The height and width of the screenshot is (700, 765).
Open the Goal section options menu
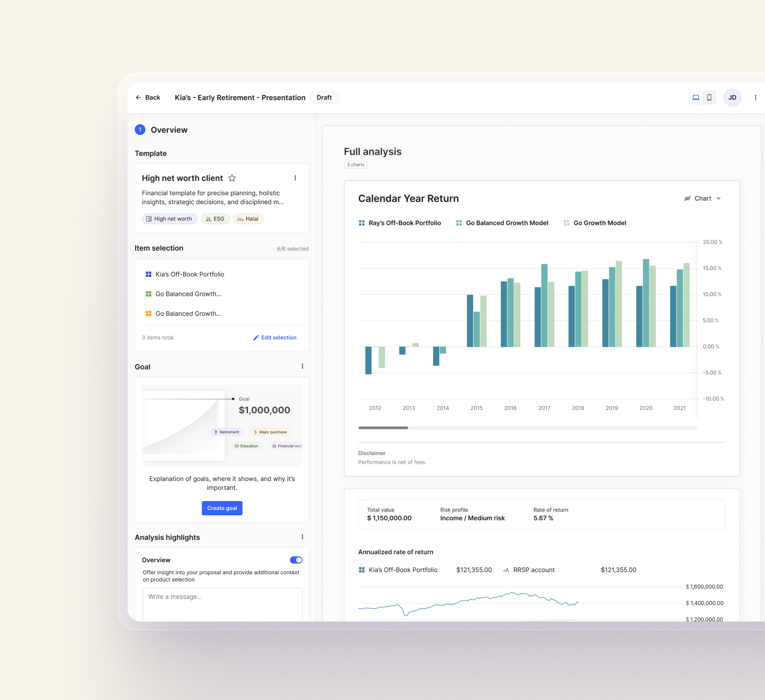[x=302, y=366]
